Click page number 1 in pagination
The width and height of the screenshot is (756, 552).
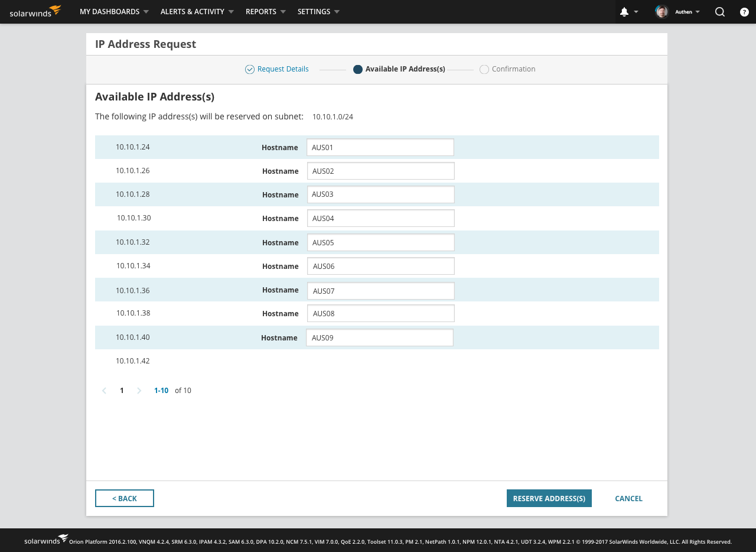tap(122, 391)
